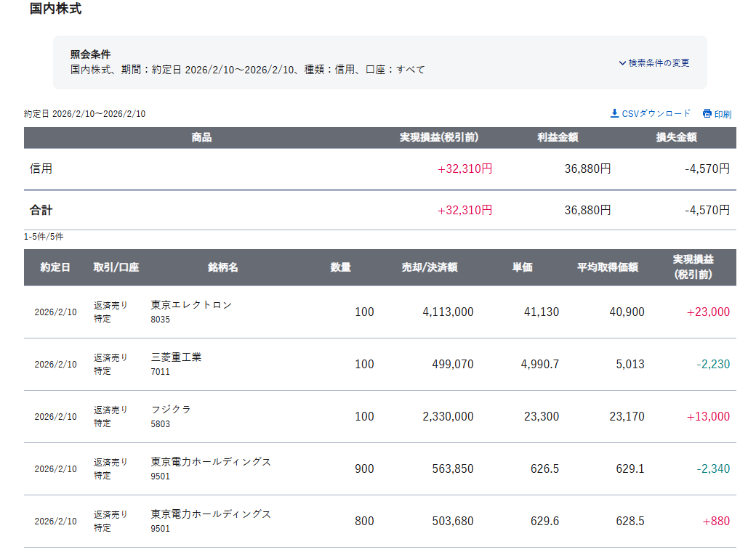Viewport: 748px width, 560px height.
Task: Click the 単価 column header
Action: pos(522,267)
